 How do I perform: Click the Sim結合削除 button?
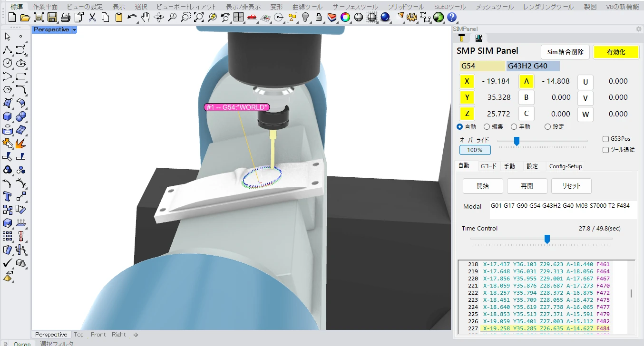click(x=566, y=52)
